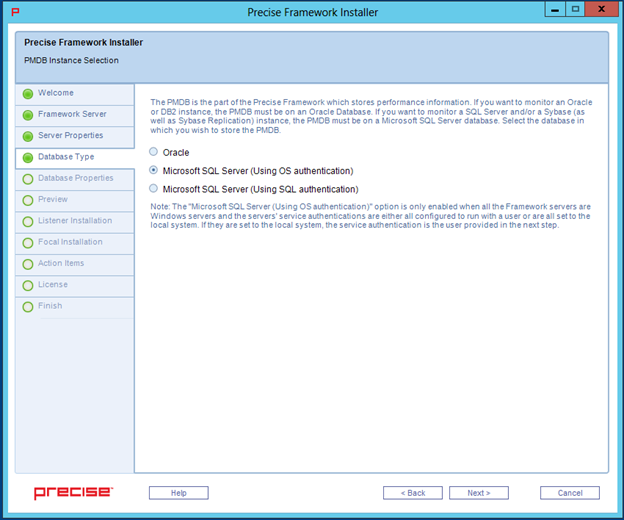The height and width of the screenshot is (520, 624).
Task: Click the red Precise logo at the bottom
Action: pyautogui.click(x=74, y=493)
